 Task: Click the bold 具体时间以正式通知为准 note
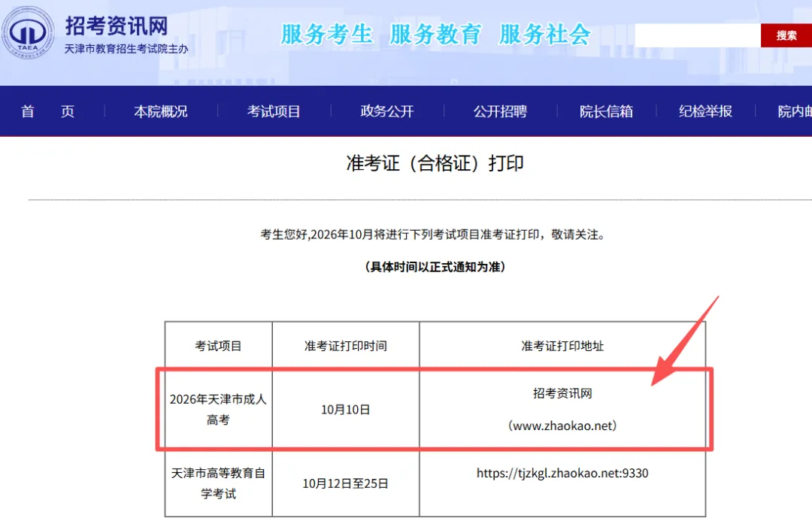pos(435,267)
